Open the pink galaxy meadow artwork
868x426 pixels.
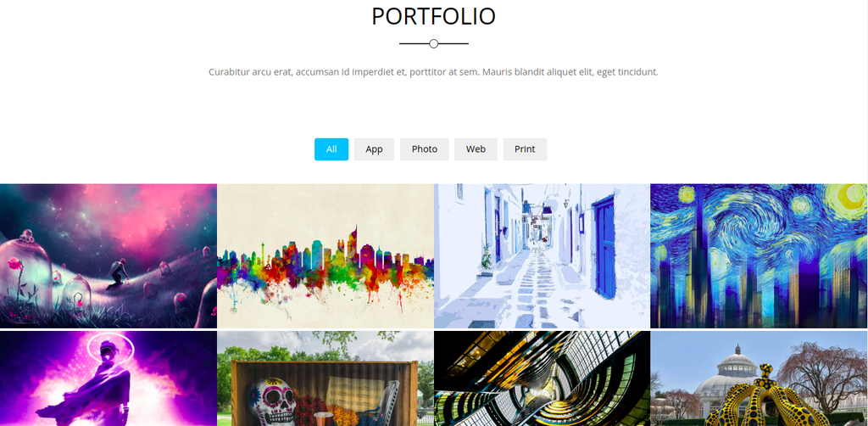tap(108, 256)
